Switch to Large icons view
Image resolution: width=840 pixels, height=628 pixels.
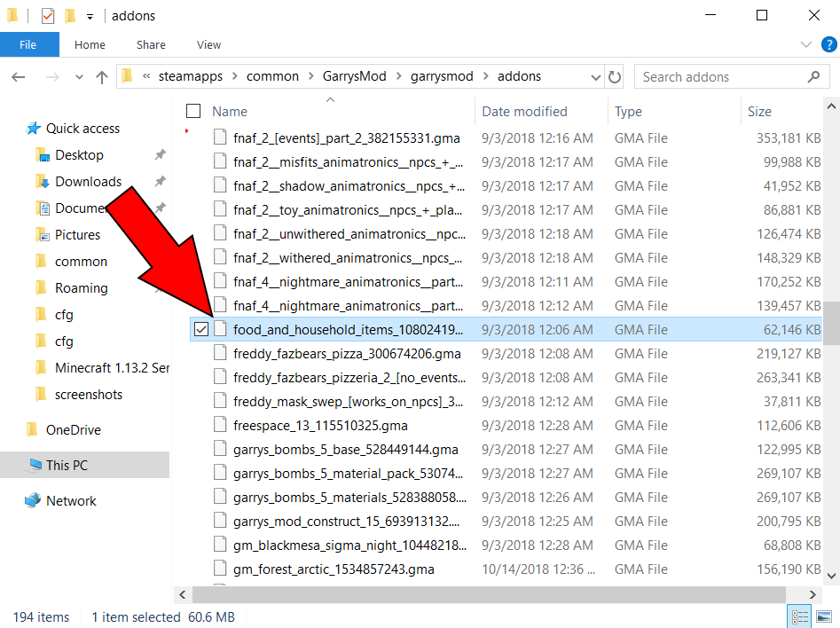click(x=824, y=616)
